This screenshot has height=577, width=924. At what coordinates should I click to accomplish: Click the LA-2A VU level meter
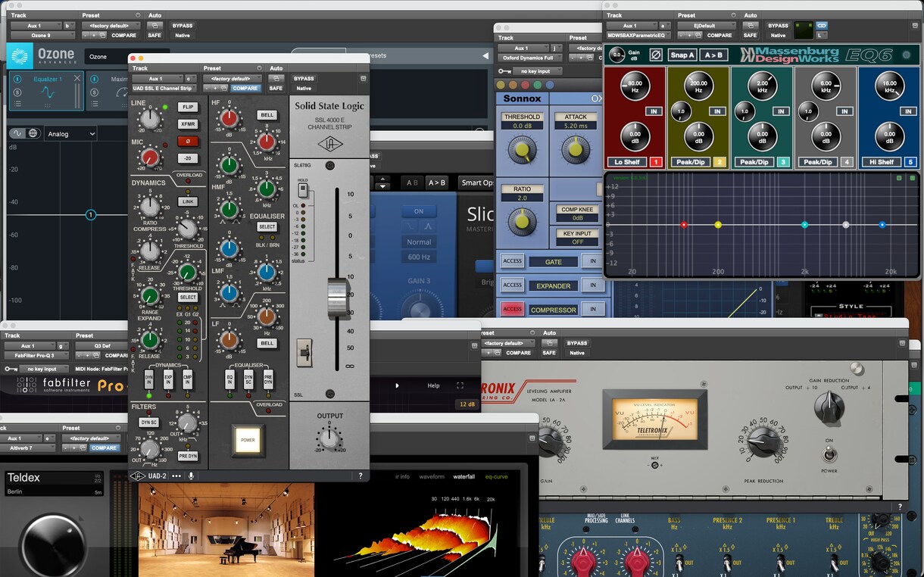pyautogui.click(x=654, y=419)
